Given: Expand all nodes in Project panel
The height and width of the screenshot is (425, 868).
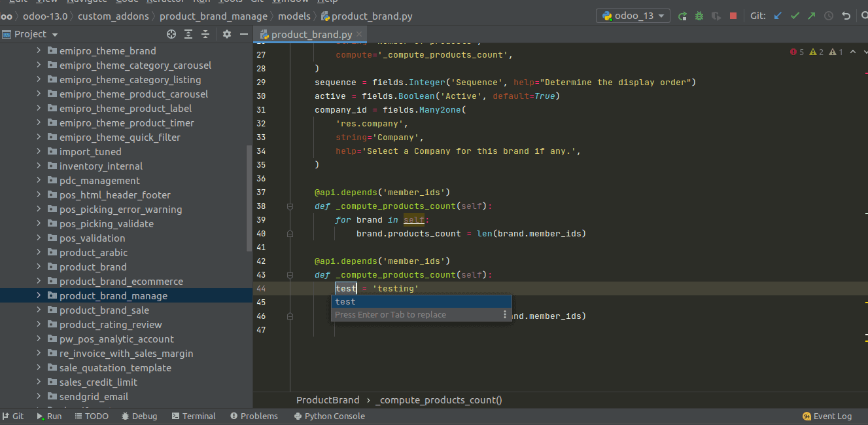Looking at the screenshot, I should click(x=188, y=34).
